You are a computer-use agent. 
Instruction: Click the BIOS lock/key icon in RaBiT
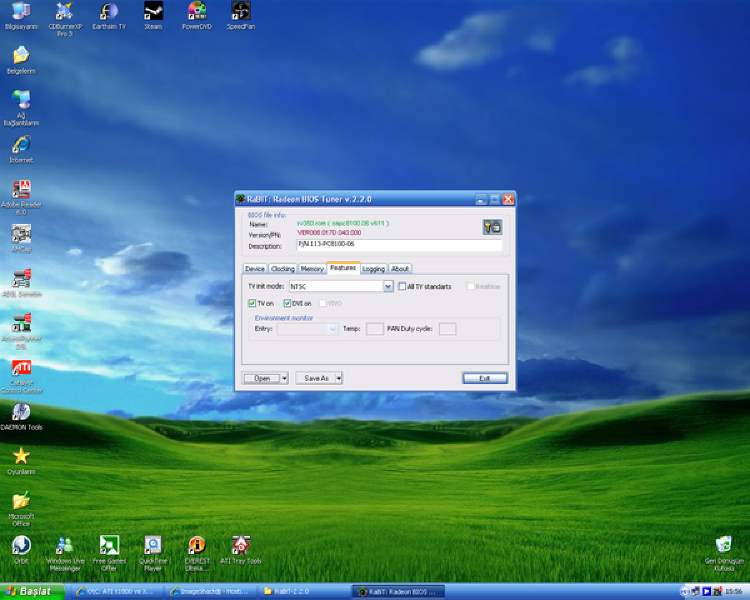[x=492, y=227]
